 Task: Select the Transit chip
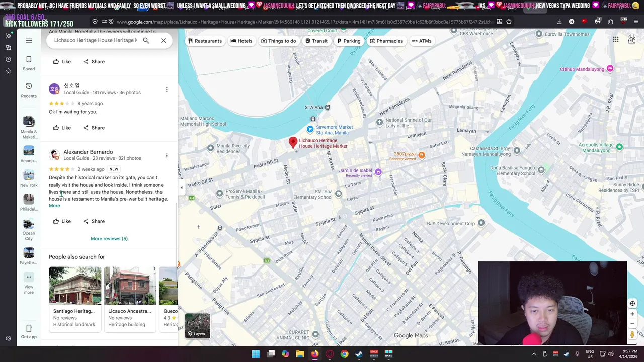pyautogui.click(x=316, y=41)
